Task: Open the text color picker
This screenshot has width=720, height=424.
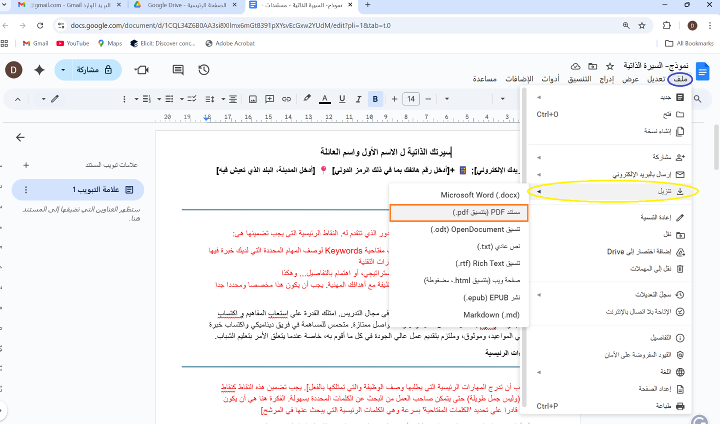Action: point(325,99)
